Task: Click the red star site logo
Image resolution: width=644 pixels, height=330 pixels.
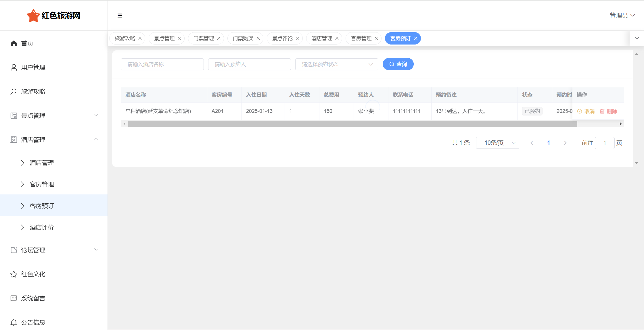Action: pos(33,16)
